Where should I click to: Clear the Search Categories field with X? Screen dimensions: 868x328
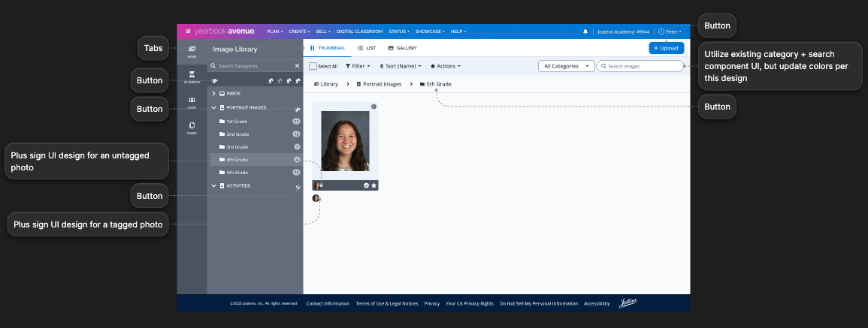[297, 66]
